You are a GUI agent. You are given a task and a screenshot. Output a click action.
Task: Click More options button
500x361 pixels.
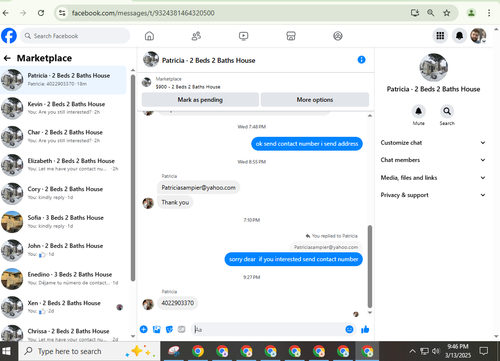pos(315,100)
